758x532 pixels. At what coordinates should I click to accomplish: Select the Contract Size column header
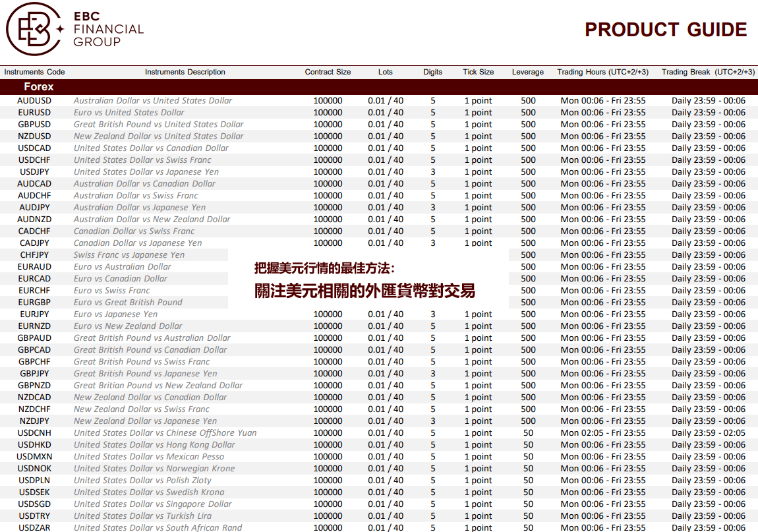coord(328,72)
